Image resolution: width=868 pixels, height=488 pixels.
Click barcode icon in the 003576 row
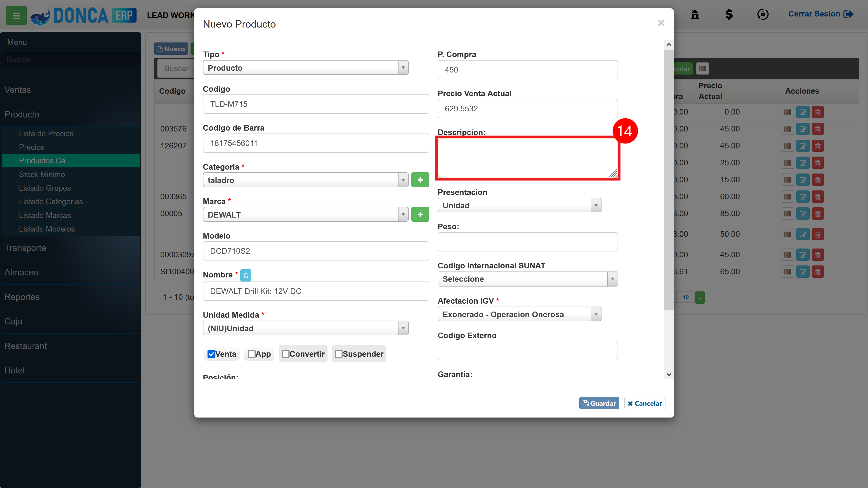click(787, 129)
